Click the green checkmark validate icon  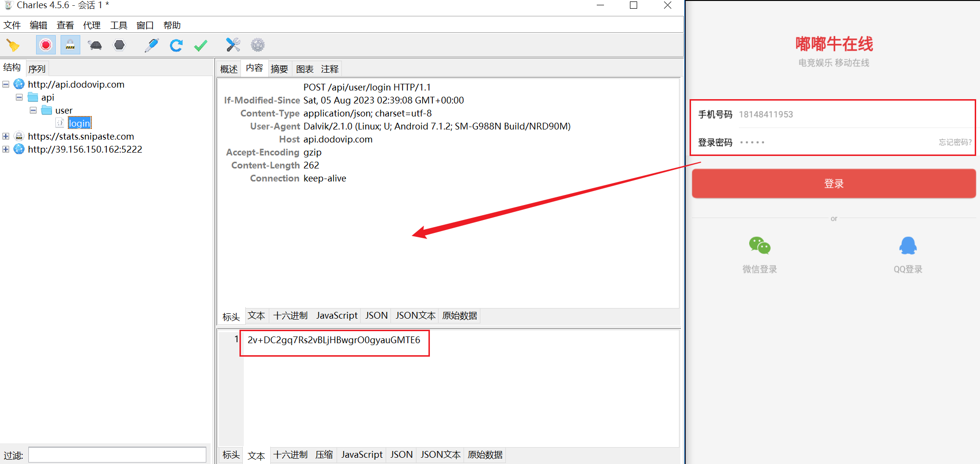(201, 45)
